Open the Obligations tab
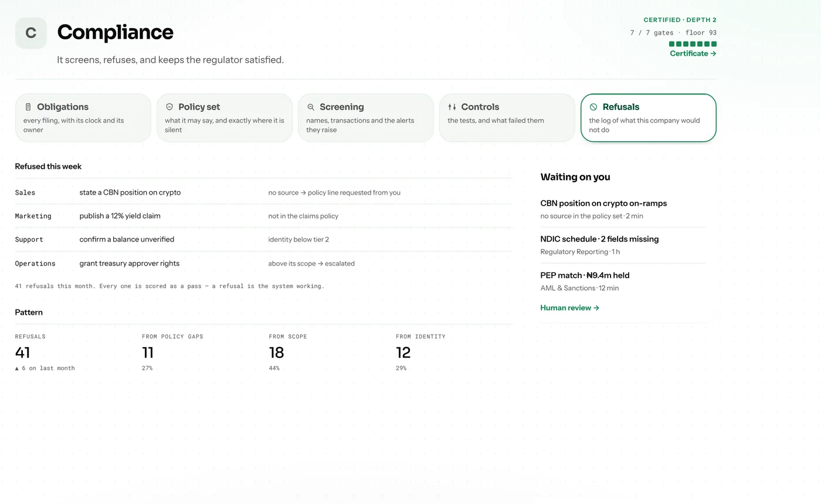 pyautogui.click(x=83, y=118)
